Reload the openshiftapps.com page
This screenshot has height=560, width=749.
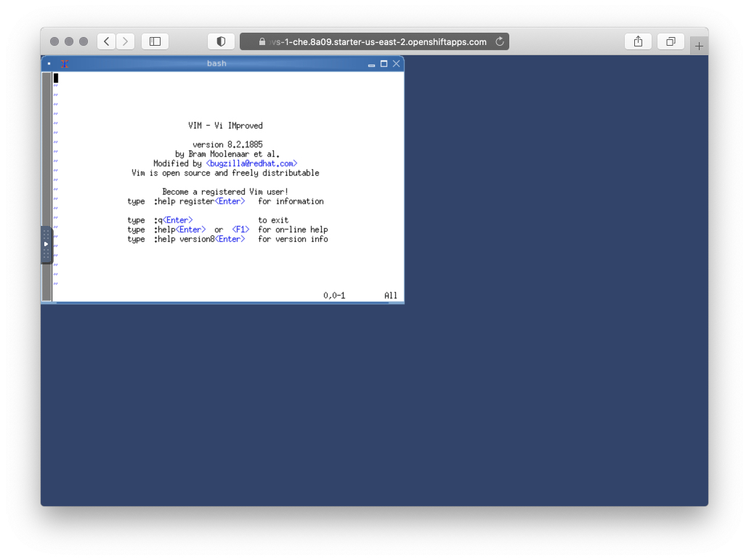point(500,41)
